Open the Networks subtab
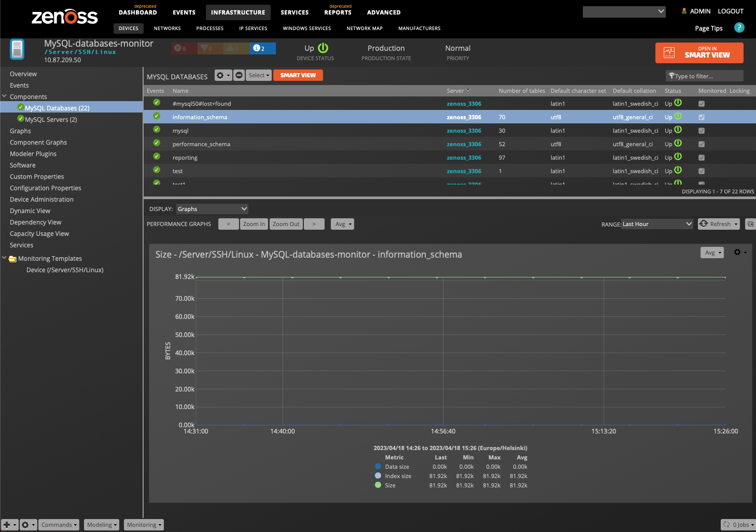This screenshot has width=756, height=532. [x=167, y=29]
